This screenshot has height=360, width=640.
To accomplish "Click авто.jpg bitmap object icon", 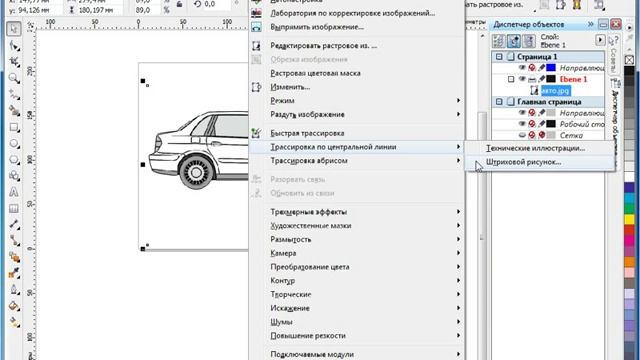I will click(x=534, y=91).
